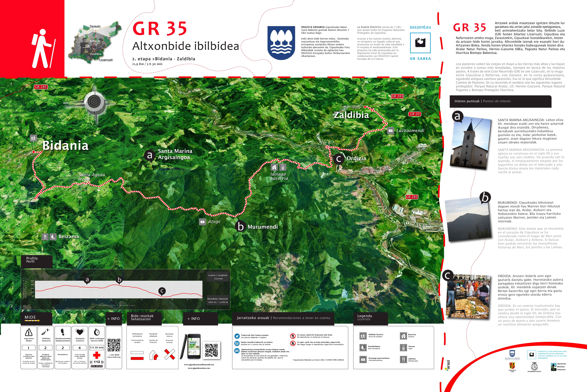Click the panoramic camera icon at Atxipi

[202, 222]
